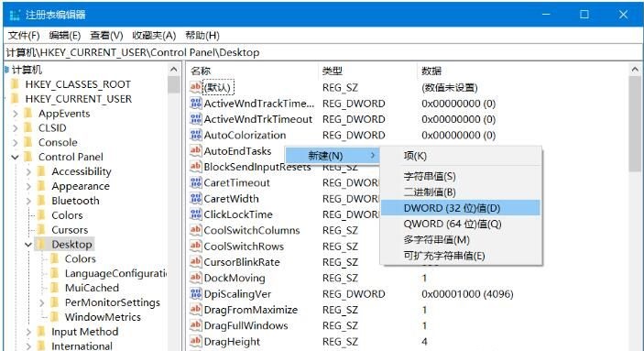Screen dimensions: 644x351
Task: Click the string icon beside BlockSendInputResets
Action: pos(195,167)
